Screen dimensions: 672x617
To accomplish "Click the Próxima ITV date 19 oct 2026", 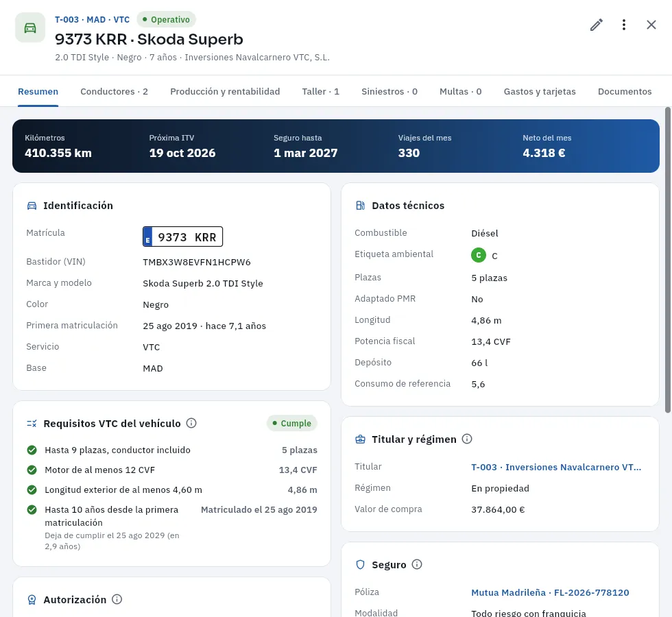I will (x=182, y=153).
